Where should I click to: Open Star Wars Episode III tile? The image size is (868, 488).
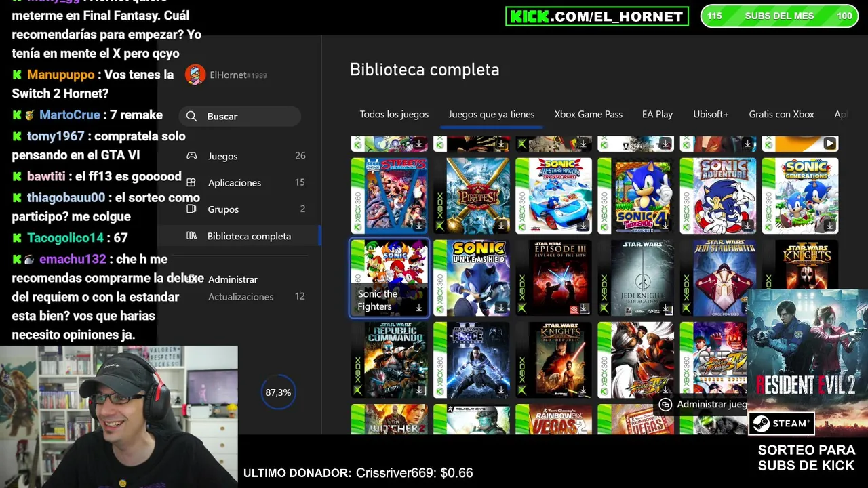[x=553, y=278]
